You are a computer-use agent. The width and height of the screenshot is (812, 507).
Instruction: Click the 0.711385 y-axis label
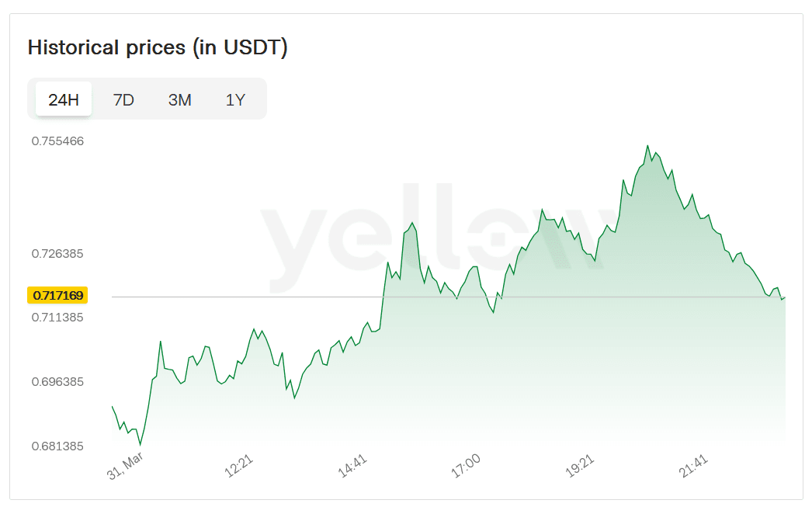[57, 317]
